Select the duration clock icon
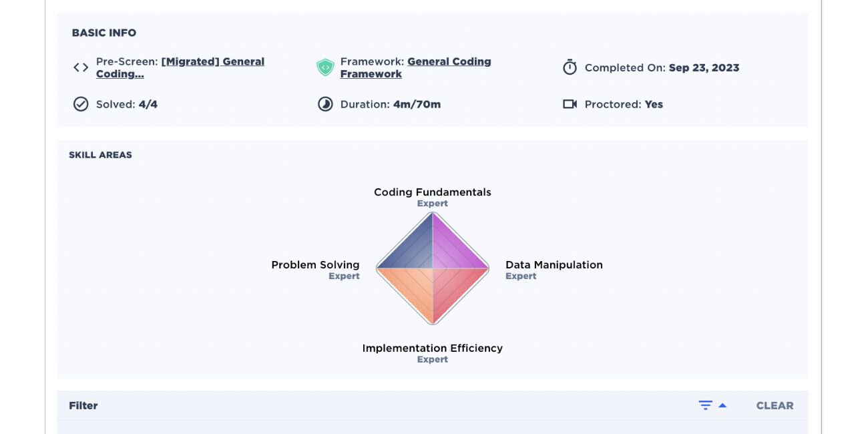The height and width of the screenshot is (434, 868). 325,103
